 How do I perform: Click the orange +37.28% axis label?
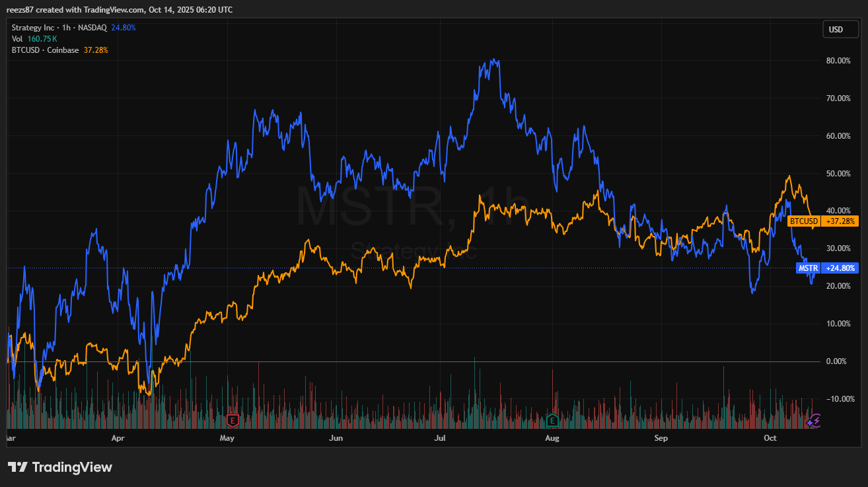tap(840, 221)
